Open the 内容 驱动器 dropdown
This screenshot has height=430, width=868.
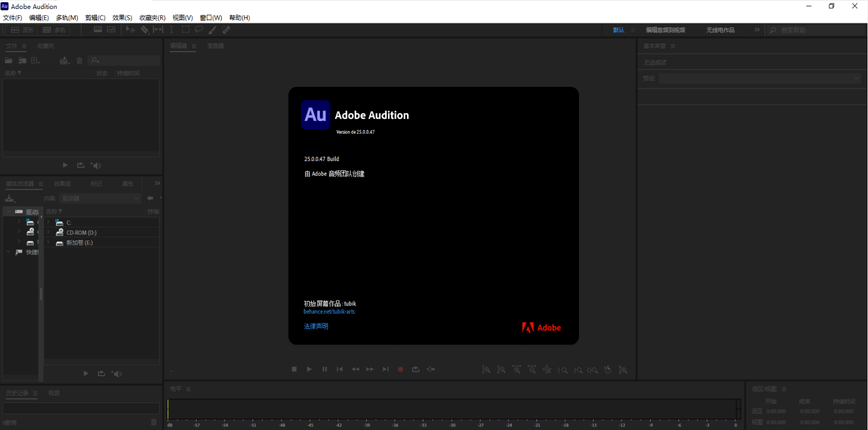[100, 198]
